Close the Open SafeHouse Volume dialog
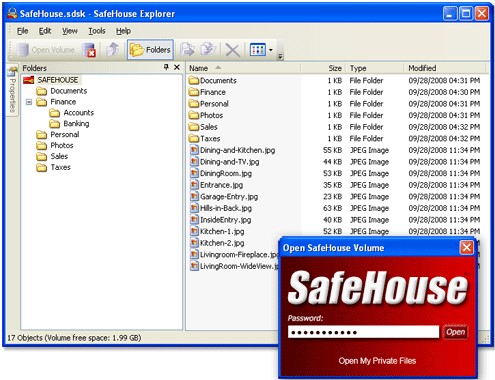Viewport: 495px width, 380px height. pyautogui.click(x=466, y=248)
